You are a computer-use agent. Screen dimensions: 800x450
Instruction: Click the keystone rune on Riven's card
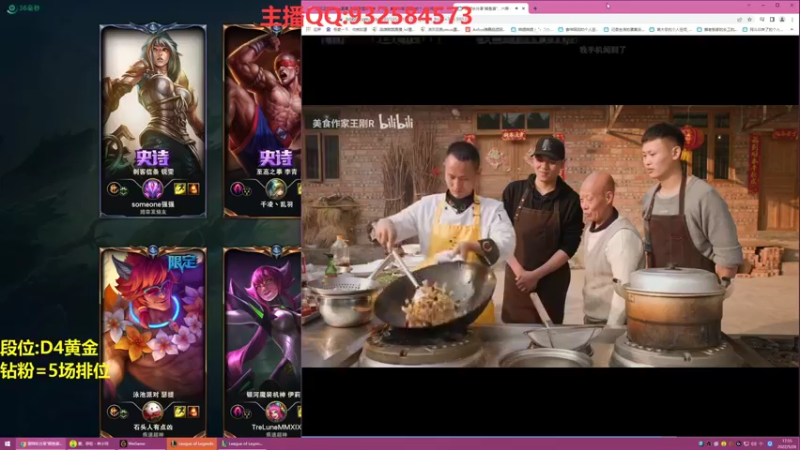coord(114,189)
